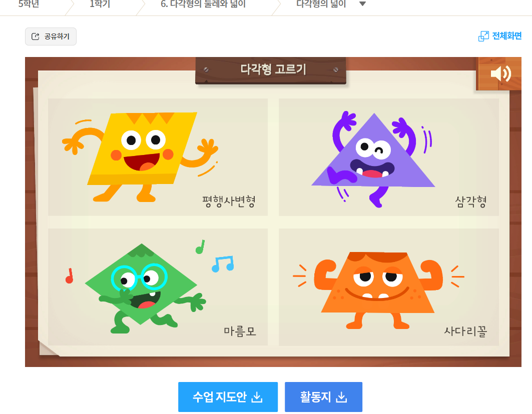Click the 전체화면 text link
Screen dimensions: 532x414
(x=507, y=36)
